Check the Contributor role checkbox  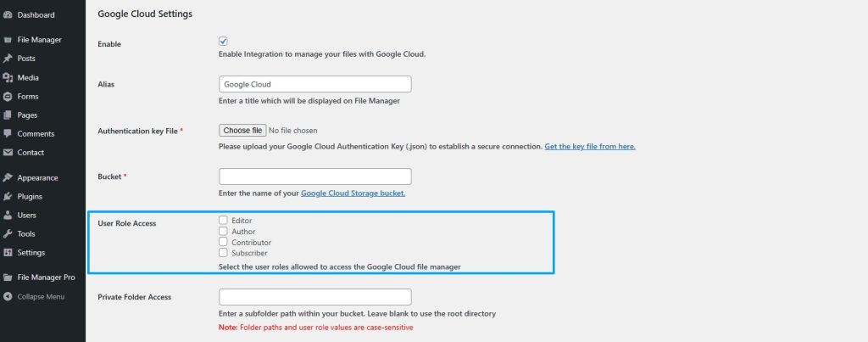(223, 242)
